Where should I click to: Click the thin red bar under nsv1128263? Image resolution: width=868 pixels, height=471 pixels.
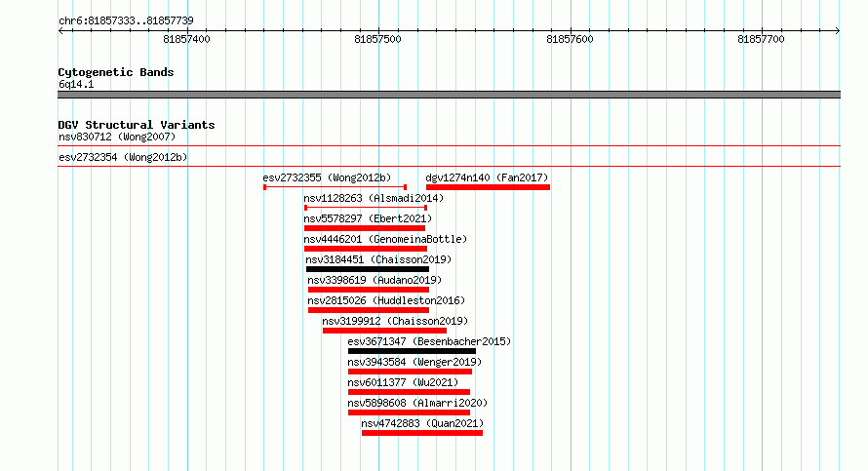coord(366,208)
